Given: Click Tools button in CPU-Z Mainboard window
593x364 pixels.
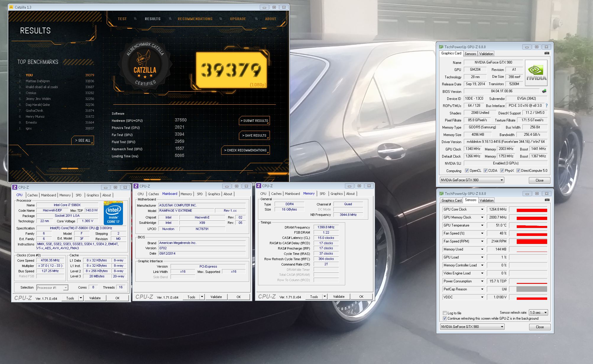Looking at the screenshot, I should 191,297.
